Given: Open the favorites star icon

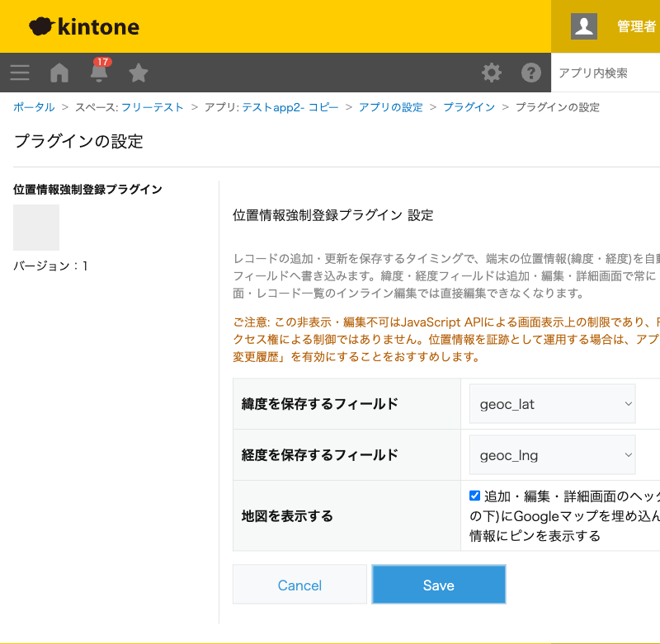Looking at the screenshot, I should [138, 73].
